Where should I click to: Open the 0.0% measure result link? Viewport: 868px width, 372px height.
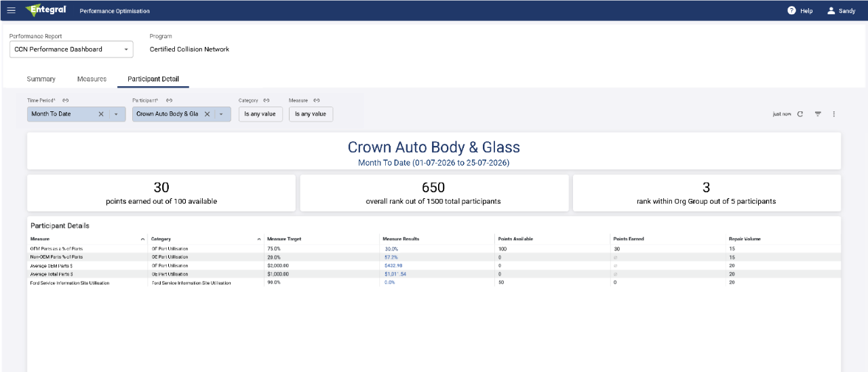pos(390,282)
